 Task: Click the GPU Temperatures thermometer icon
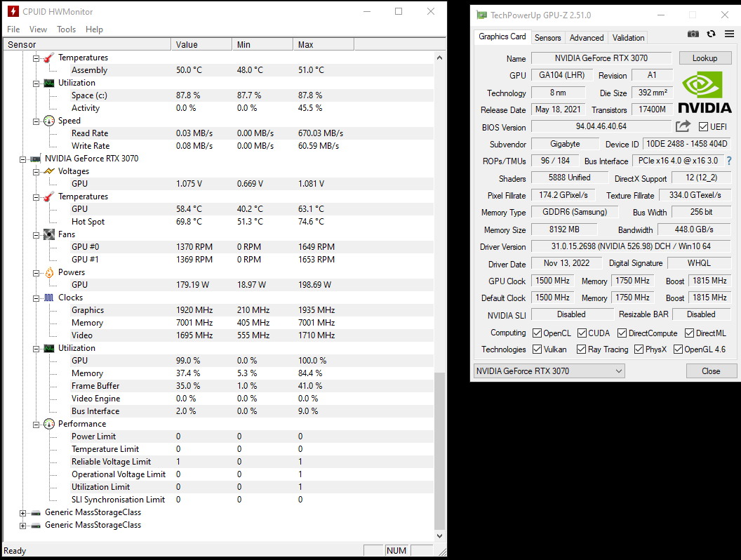[48, 196]
